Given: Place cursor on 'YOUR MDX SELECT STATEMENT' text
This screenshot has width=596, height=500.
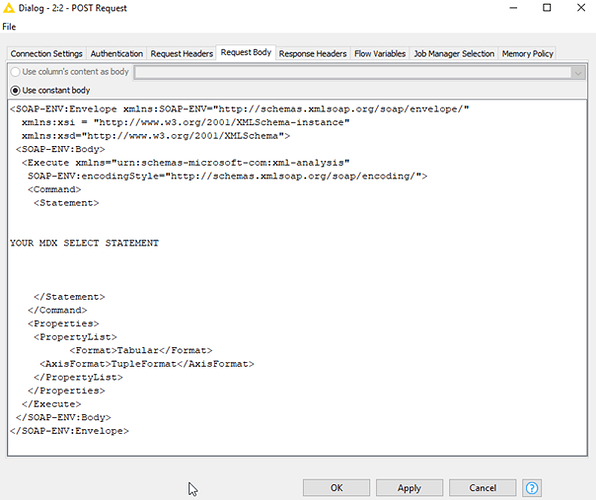Looking at the screenshot, I should point(84,243).
